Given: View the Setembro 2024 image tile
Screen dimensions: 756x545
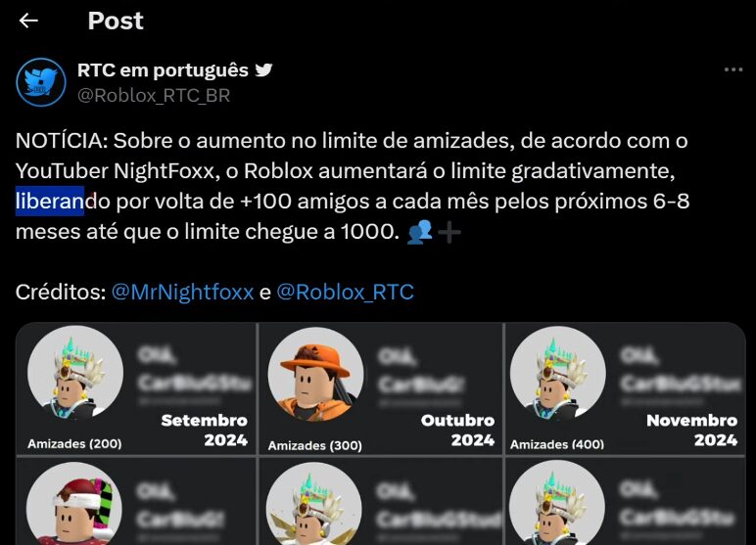Looking at the screenshot, I should pyautogui.click(x=136, y=388).
